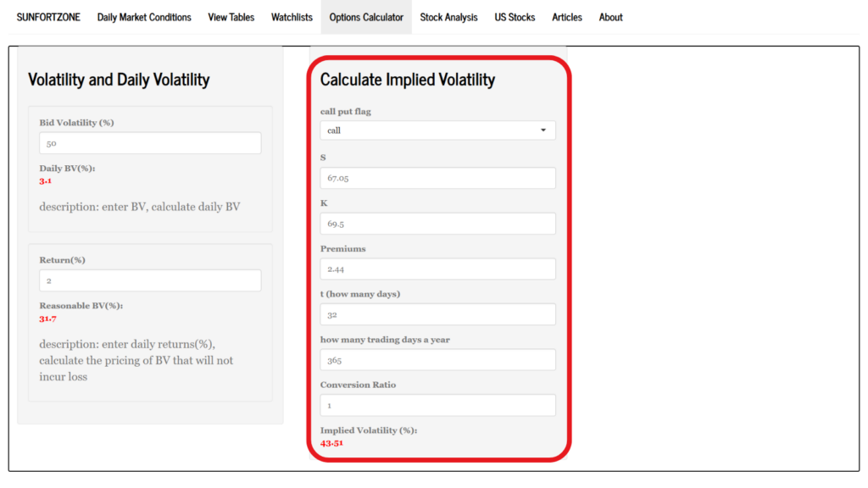Select the K strike price field
The width and height of the screenshot is (868, 488).
click(x=437, y=223)
